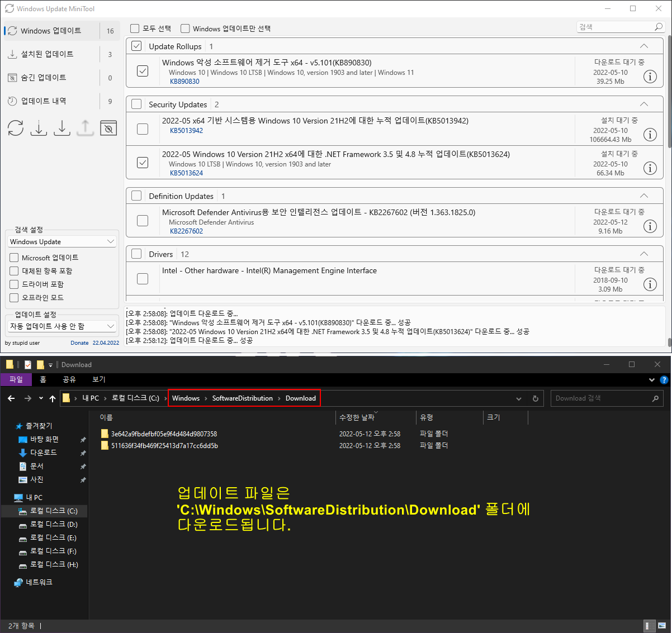
Task: Open Explorer 보기 ribbon tab
Action: coord(99,380)
